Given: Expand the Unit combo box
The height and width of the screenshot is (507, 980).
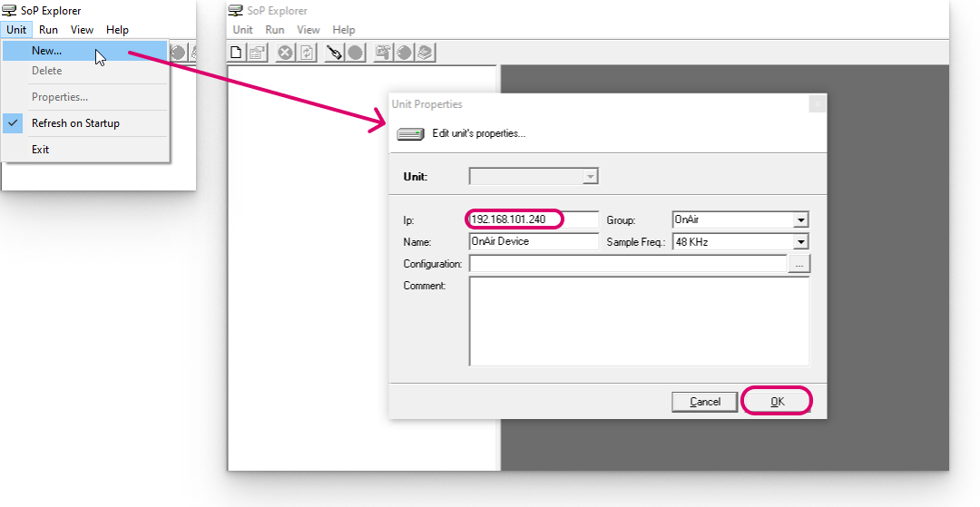Looking at the screenshot, I should 590,177.
